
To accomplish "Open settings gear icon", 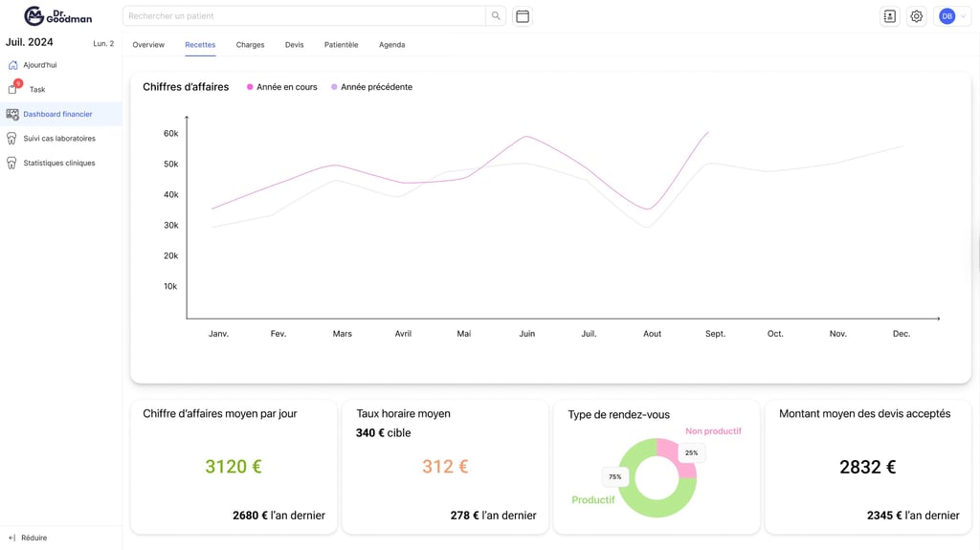I will [916, 16].
